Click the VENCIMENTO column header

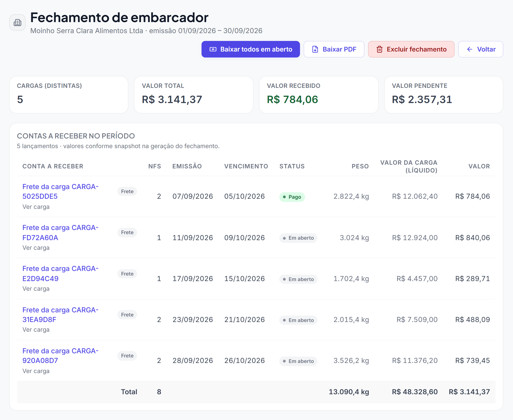[246, 166]
